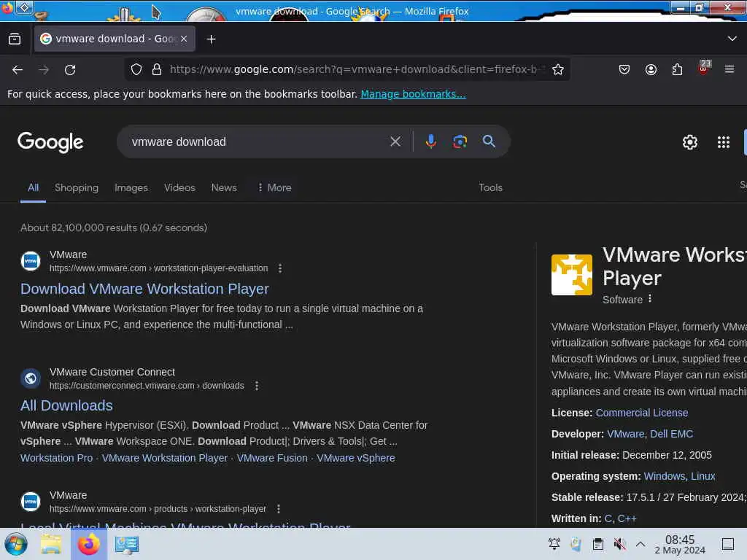The height and width of the screenshot is (560, 747).
Task: Open Dell EMC developer link
Action: click(x=671, y=435)
